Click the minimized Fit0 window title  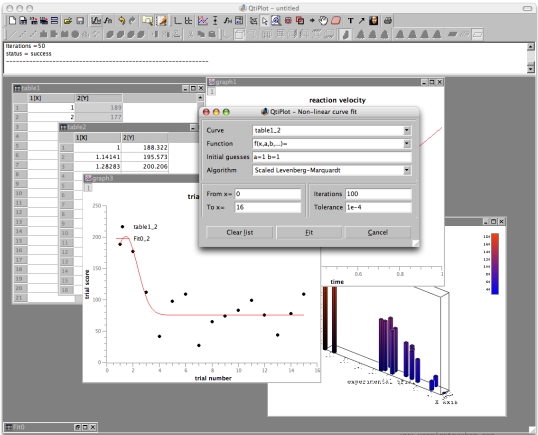coord(19,427)
